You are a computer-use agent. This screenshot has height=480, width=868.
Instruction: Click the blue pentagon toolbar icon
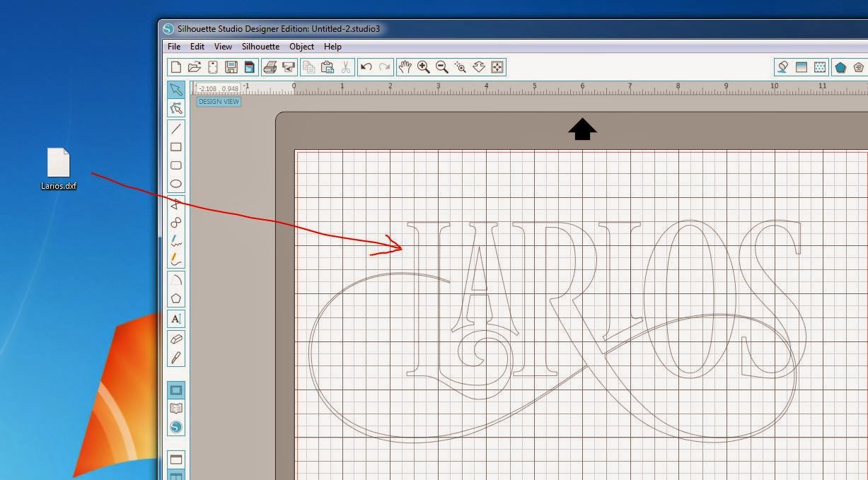pos(840,67)
